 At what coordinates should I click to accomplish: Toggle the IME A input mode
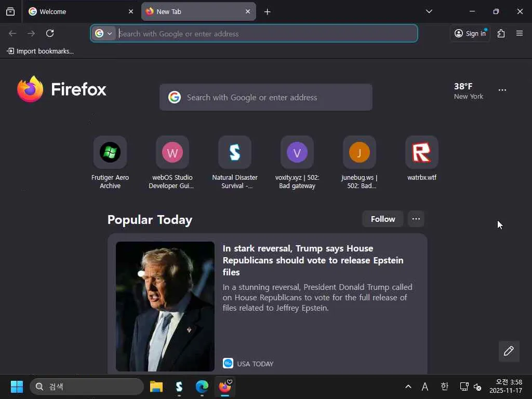pyautogui.click(x=425, y=387)
